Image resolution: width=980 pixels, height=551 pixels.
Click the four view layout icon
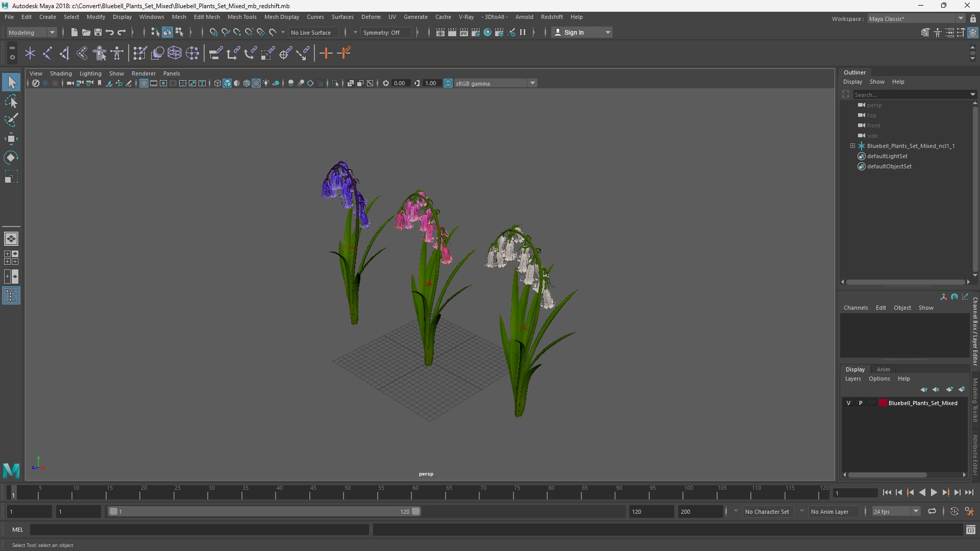click(11, 258)
